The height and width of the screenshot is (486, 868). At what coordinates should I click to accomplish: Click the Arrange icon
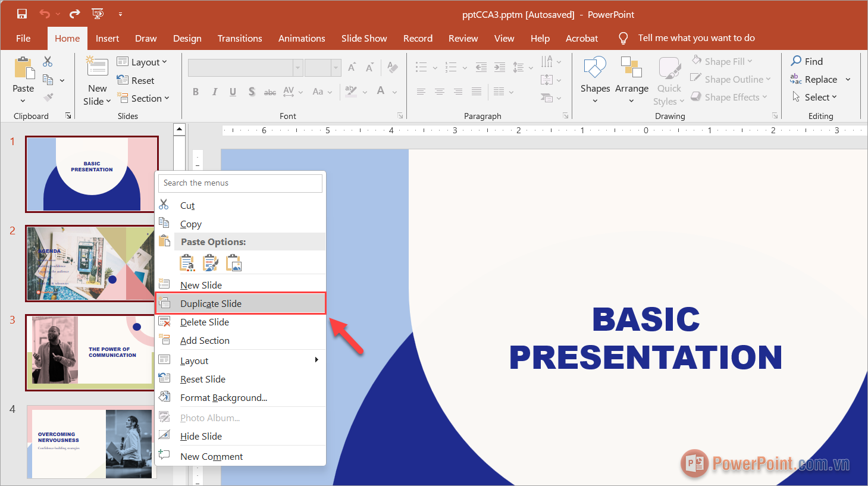(x=631, y=67)
